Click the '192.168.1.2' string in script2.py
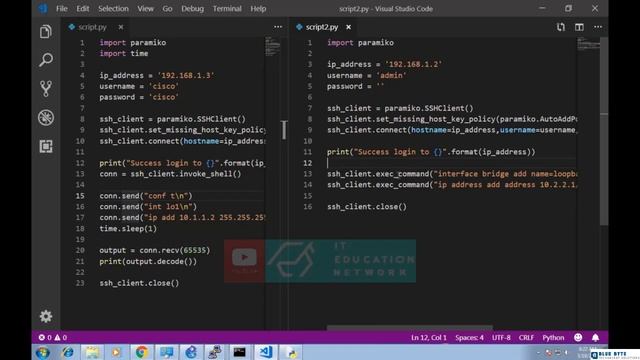This screenshot has height=360, width=640. 413,64
